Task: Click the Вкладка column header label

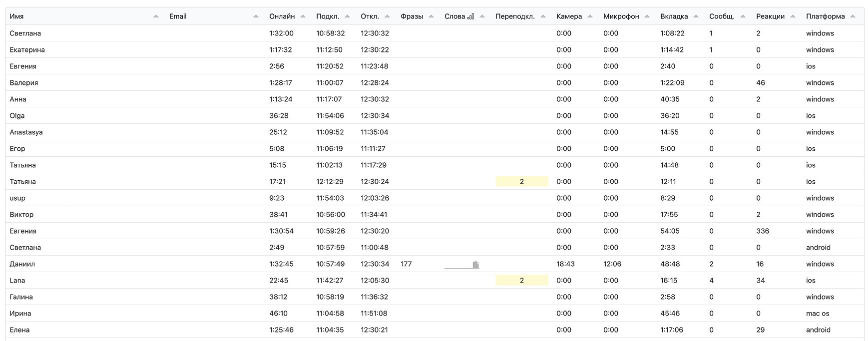Action: (x=674, y=16)
